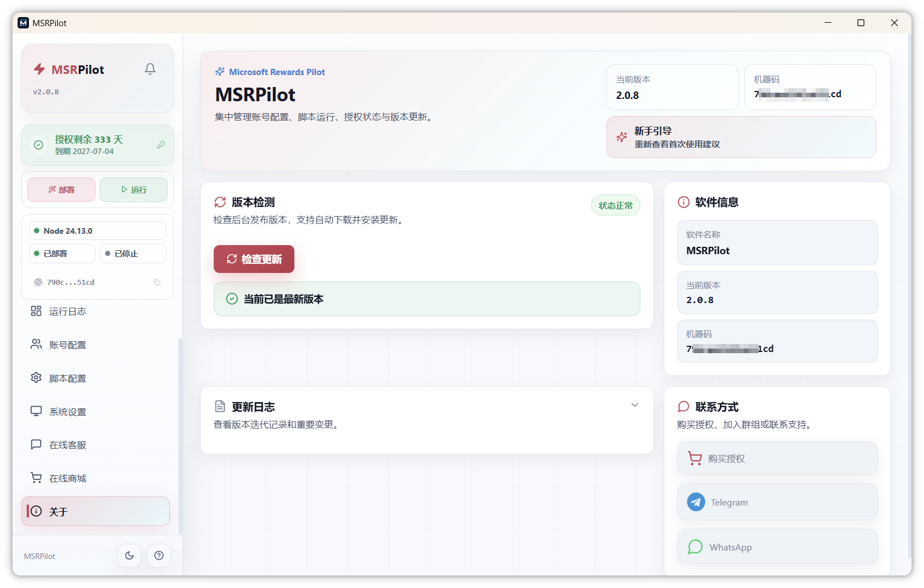This screenshot has width=924, height=588.
Task: Click 已部署 status badge
Action: pyautogui.click(x=62, y=254)
